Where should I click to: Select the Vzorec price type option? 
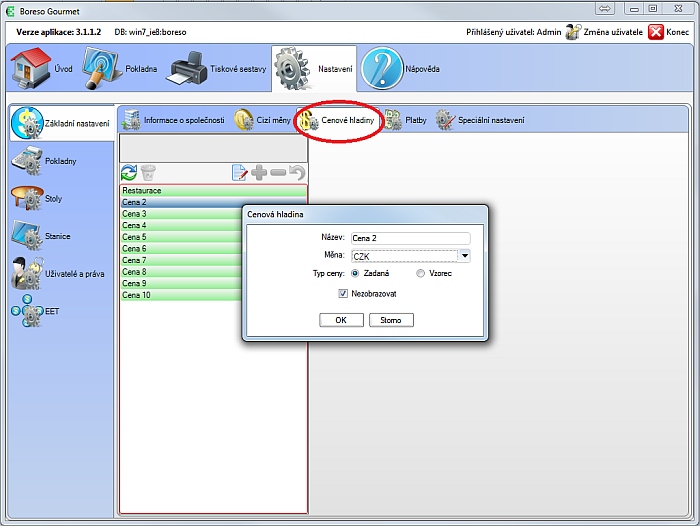tap(420, 273)
